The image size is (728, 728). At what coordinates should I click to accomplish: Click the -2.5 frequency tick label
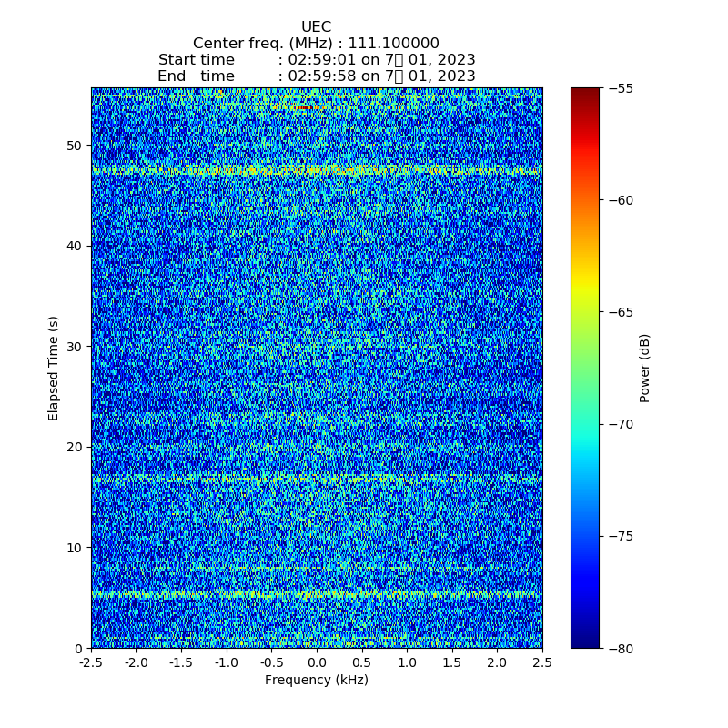[x=91, y=663]
